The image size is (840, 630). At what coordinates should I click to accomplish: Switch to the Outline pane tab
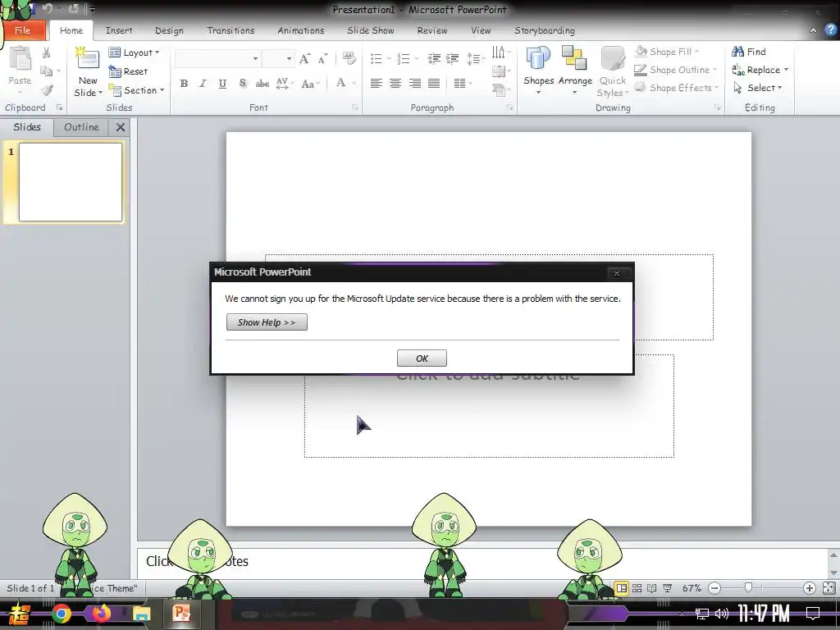pos(81,127)
